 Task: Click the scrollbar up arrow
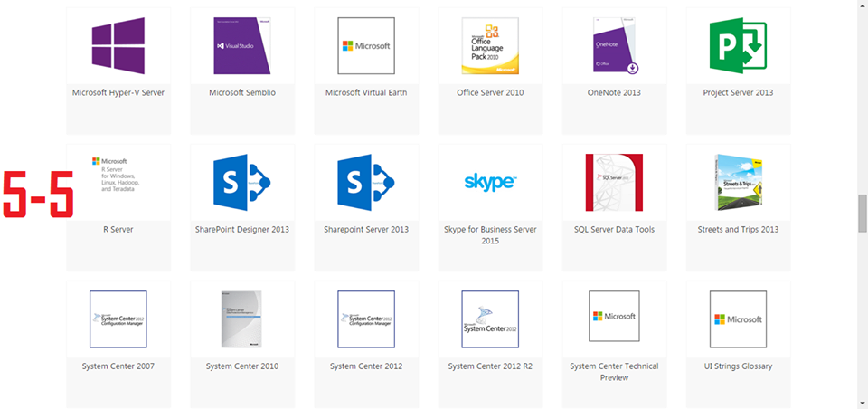click(862, 5)
